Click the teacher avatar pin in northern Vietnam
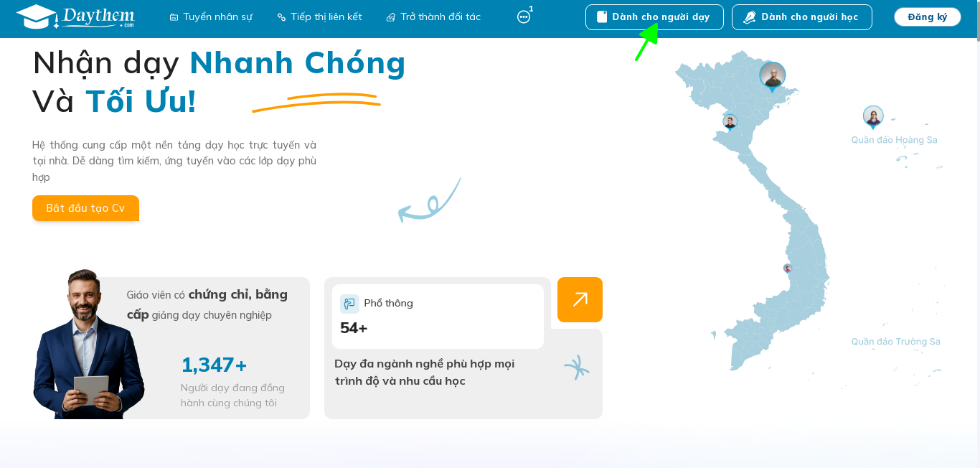The height and width of the screenshot is (468, 980). pyautogui.click(x=773, y=77)
